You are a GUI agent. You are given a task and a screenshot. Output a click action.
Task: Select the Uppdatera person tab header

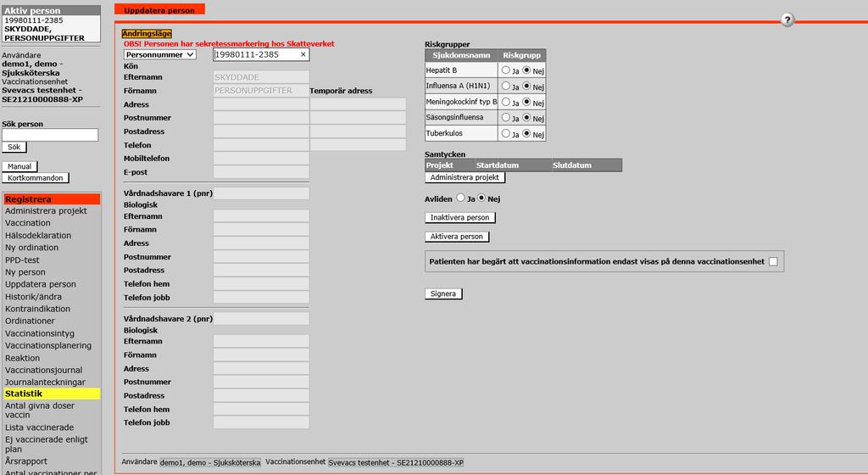coord(159,9)
